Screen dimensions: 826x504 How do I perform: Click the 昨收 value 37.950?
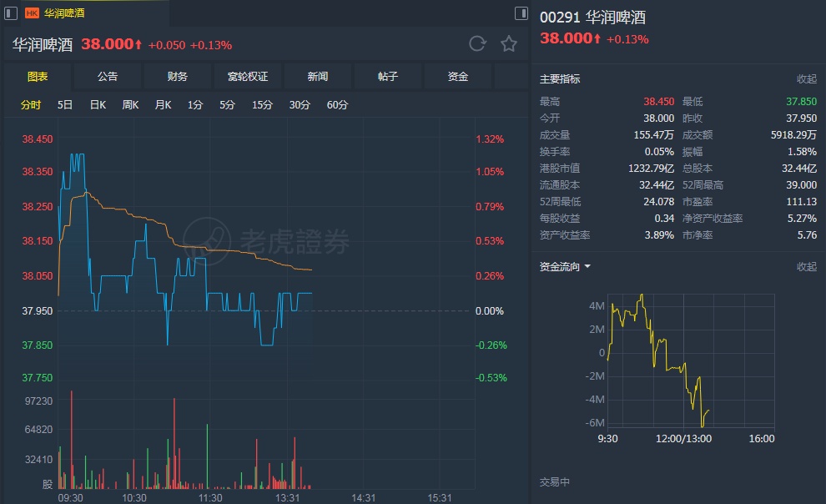tap(801, 118)
